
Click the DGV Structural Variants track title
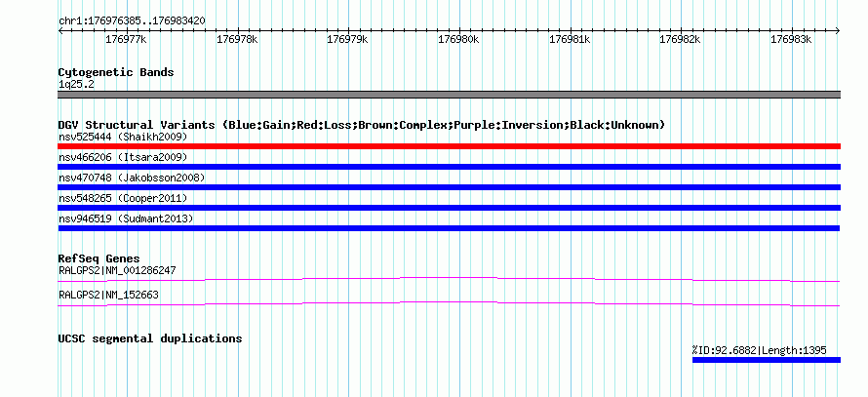(x=362, y=125)
